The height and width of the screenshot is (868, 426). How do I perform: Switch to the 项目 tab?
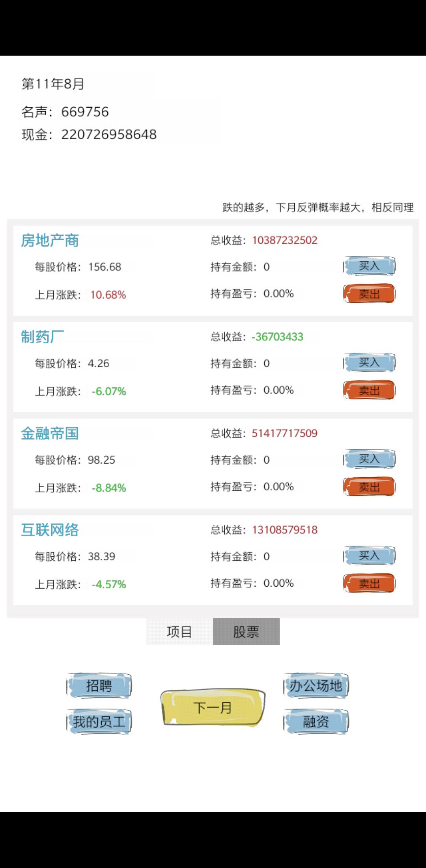coord(179,632)
